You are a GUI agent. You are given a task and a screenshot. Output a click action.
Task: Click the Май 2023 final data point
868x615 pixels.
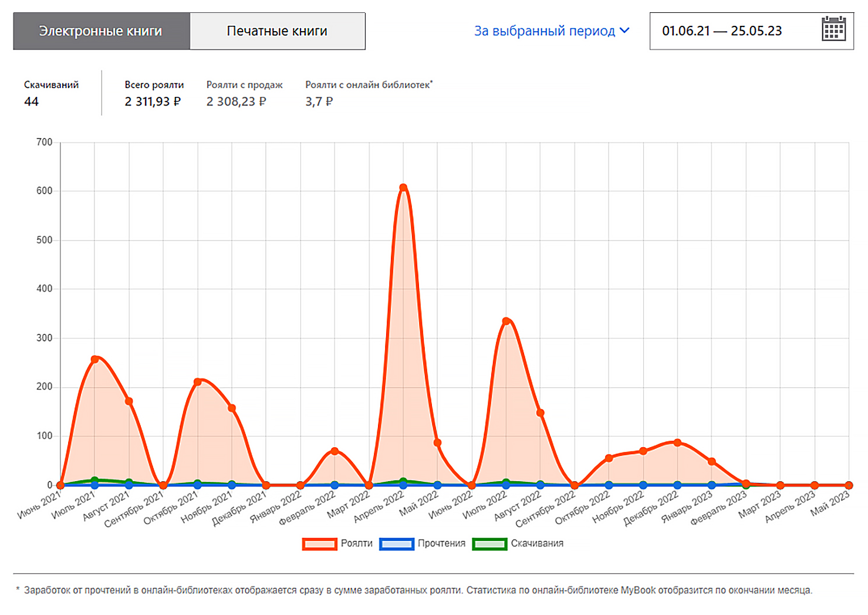849,485
